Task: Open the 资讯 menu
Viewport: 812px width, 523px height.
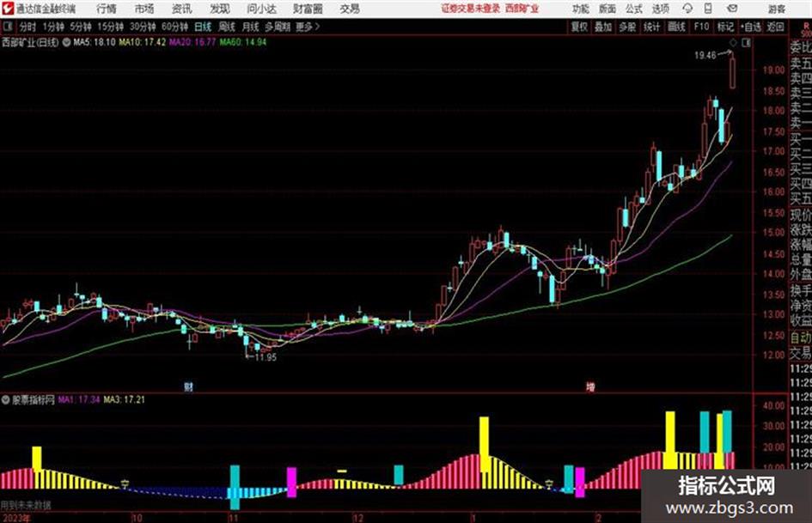Action: [x=182, y=9]
